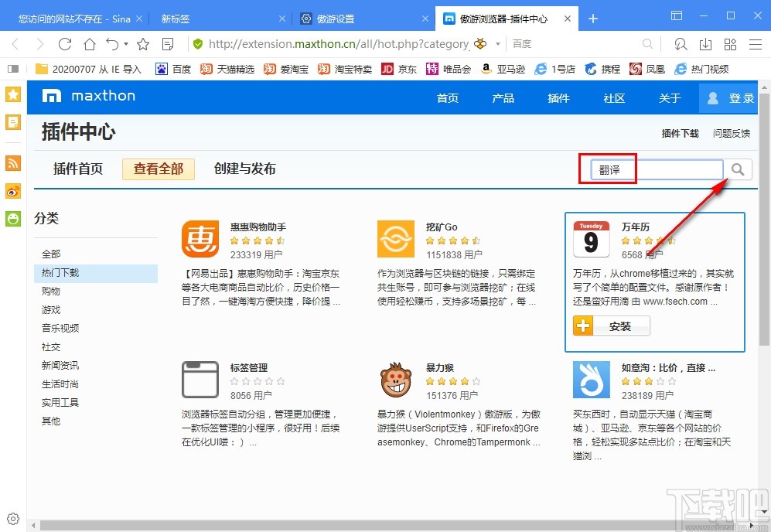Open the 问题反馈 link
The image size is (771, 532).
[732, 133]
